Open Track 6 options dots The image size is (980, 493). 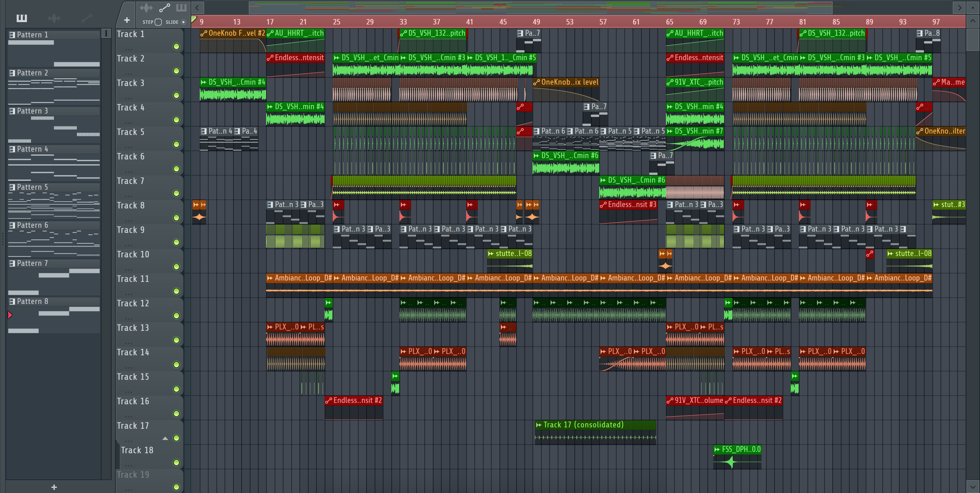(129, 171)
